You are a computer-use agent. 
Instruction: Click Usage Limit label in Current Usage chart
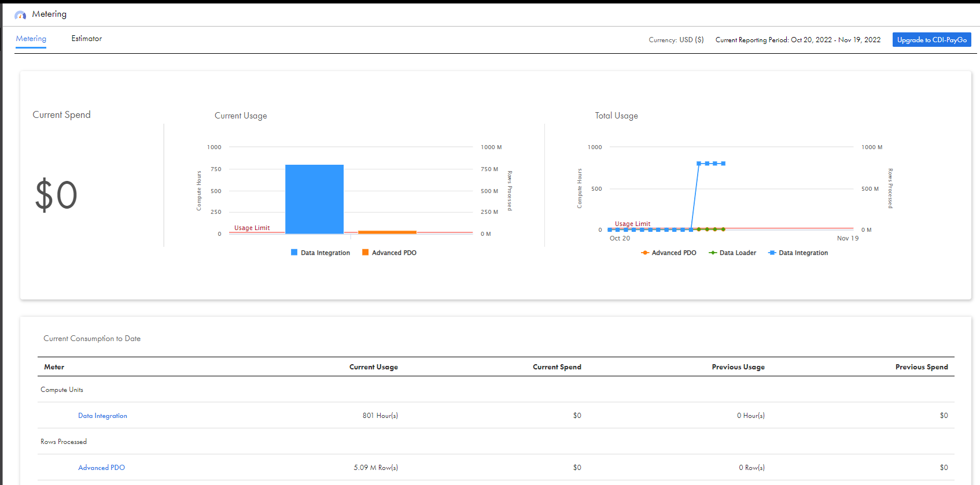tap(252, 228)
